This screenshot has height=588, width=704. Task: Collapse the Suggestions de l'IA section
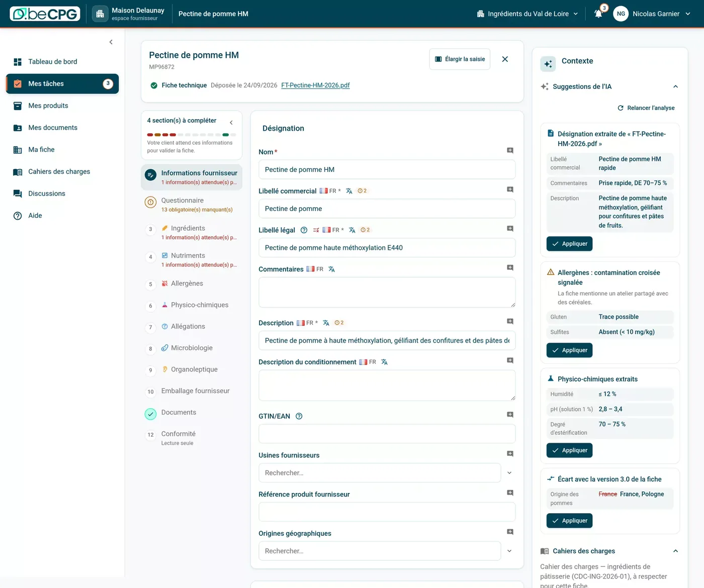coord(675,86)
